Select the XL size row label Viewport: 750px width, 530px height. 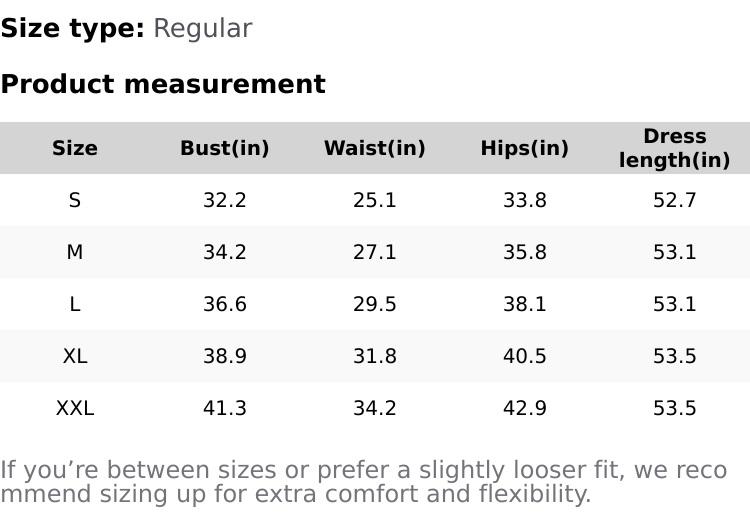click(75, 356)
